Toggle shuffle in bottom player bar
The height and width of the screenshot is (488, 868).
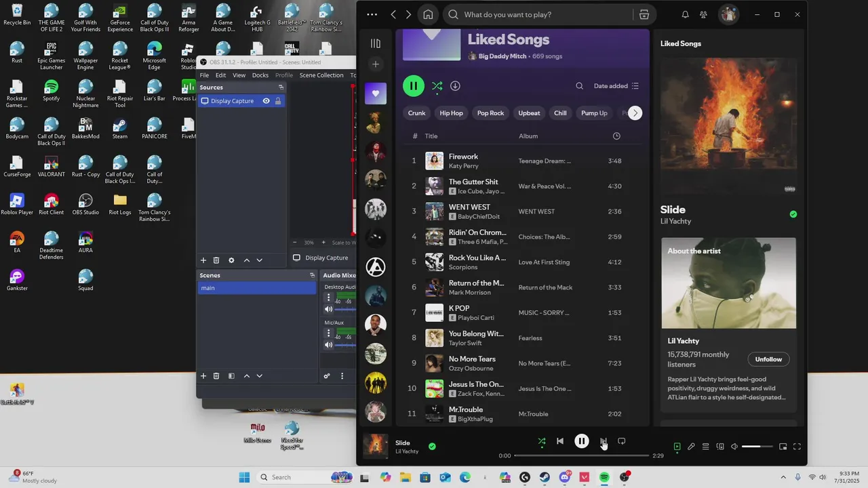[x=542, y=441]
